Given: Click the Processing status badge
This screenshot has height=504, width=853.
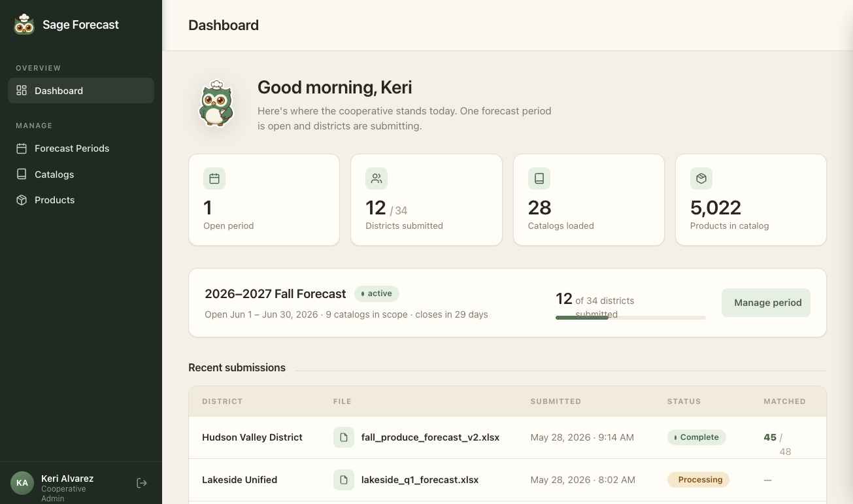Looking at the screenshot, I should click(x=698, y=480).
